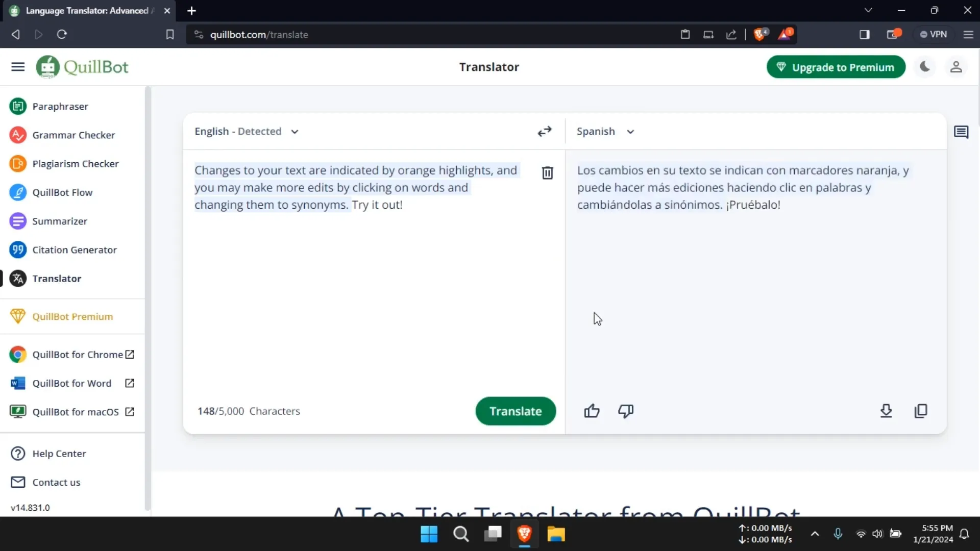Open Windows search from taskbar

click(x=461, y=534)
